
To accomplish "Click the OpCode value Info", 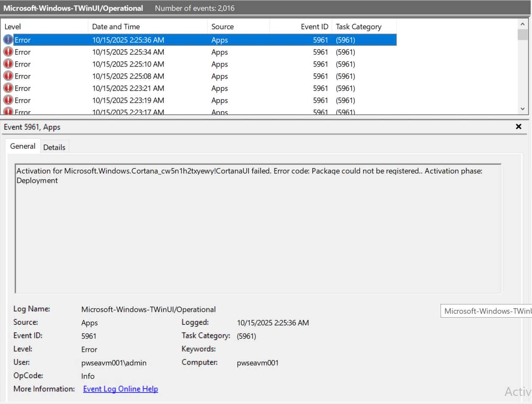I will point(88,376).
